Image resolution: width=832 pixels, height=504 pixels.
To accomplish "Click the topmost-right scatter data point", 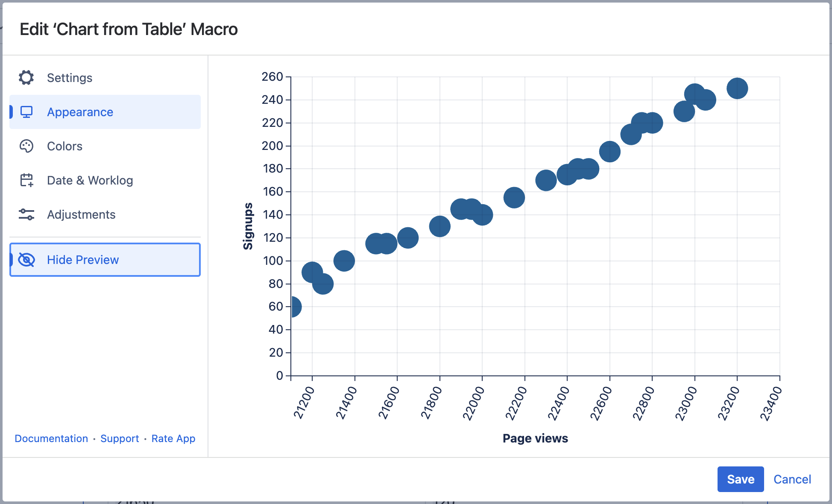I will click(x=737, y=88).
